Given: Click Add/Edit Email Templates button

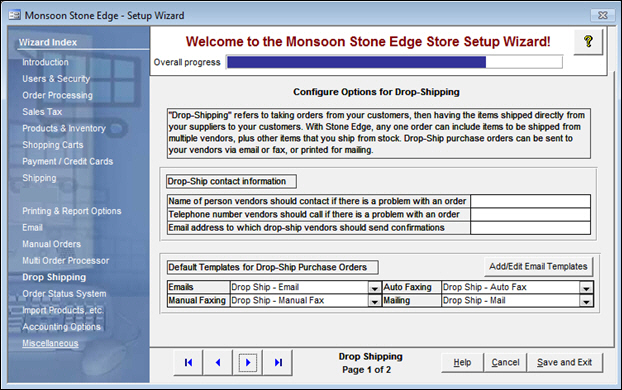Looking at the screenshot, I should pyautogui.click(x=538, y=267).
